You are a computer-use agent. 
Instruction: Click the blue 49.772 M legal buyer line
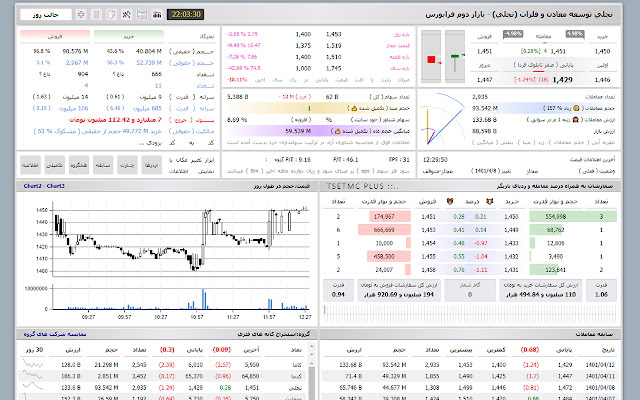[x=98, y=131]
